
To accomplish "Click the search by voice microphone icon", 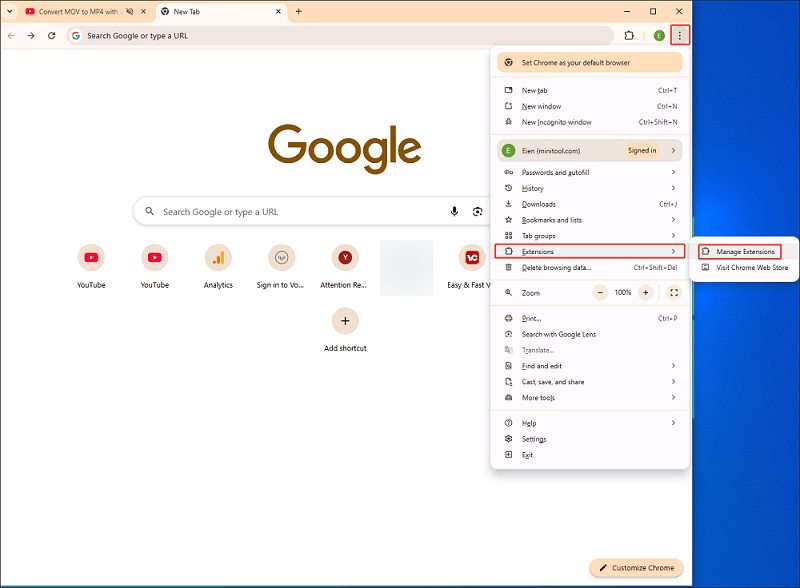I will (455, 211).
